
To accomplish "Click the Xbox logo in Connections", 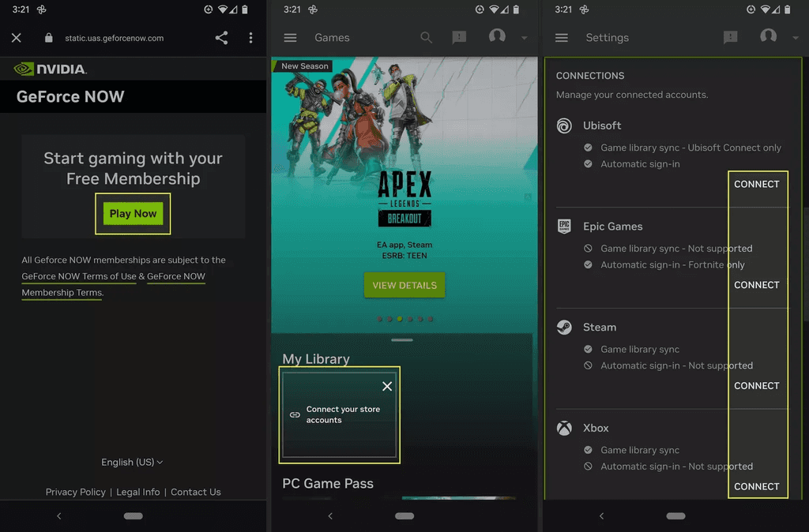I will pyautogui.click(x=563, y=428).
